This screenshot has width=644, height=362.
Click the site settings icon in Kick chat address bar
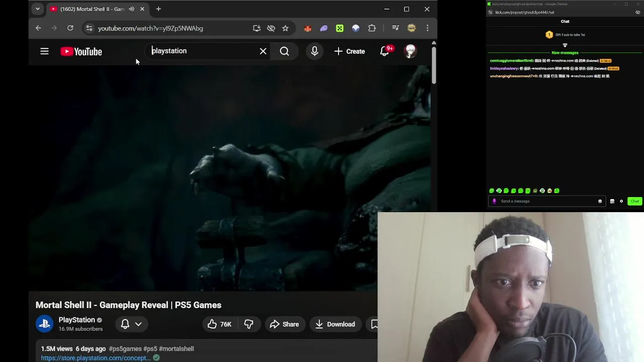point(491,12)
